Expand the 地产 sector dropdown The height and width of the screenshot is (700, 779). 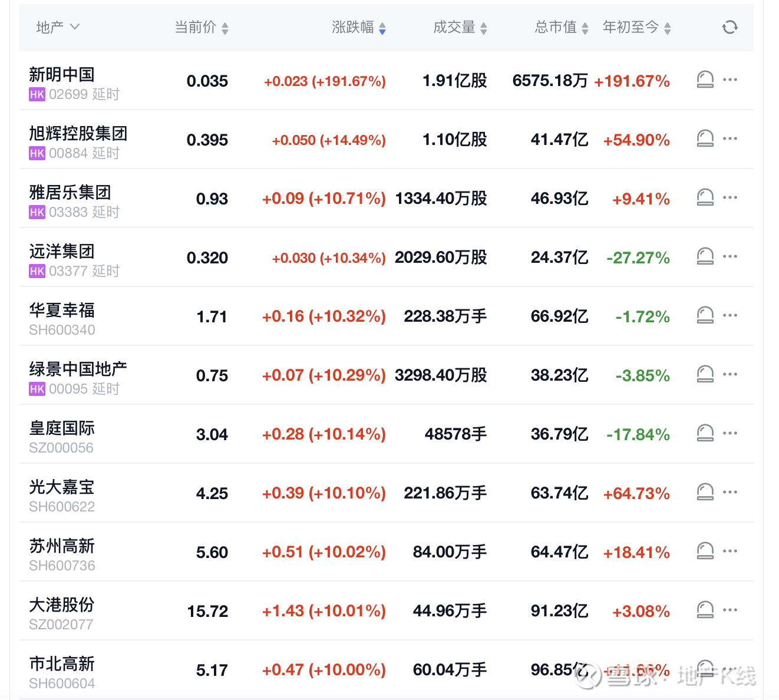(x=58, y=27)
